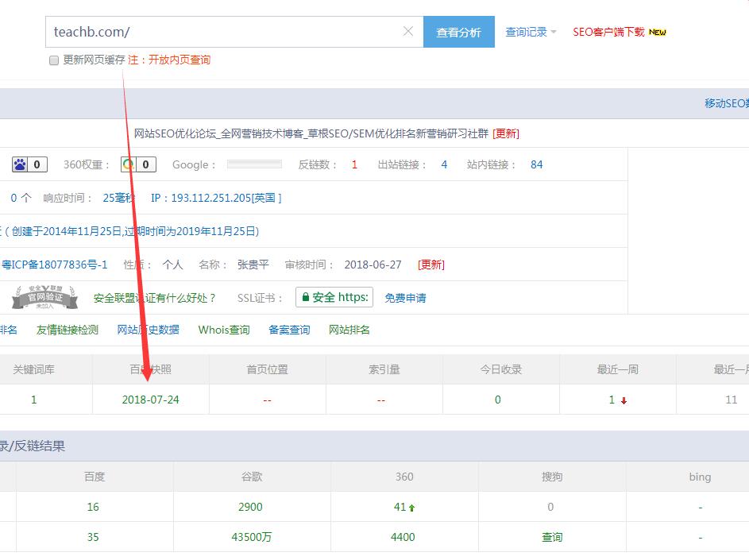Click the NEW badge beside SEO客户端下载

(657, 32)
